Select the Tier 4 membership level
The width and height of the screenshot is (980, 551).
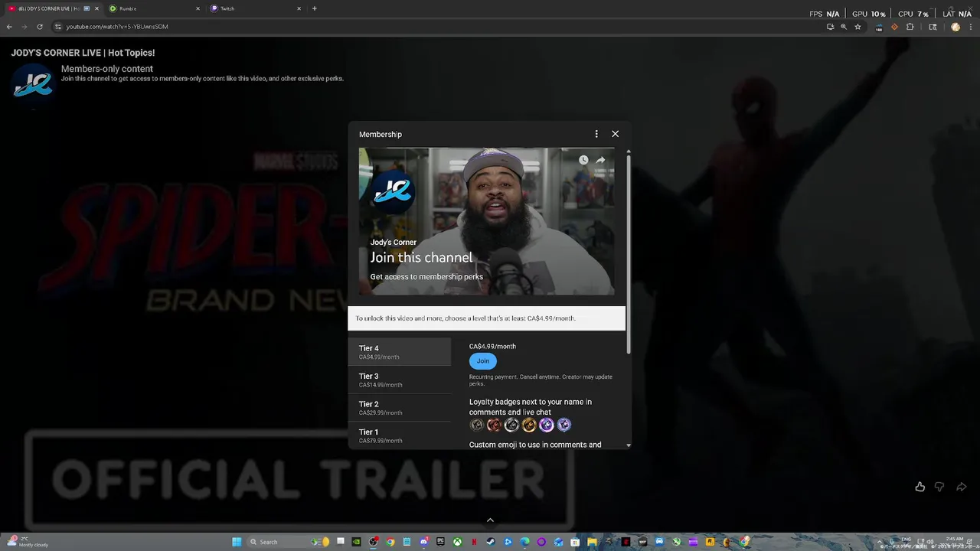click(400, 352)
